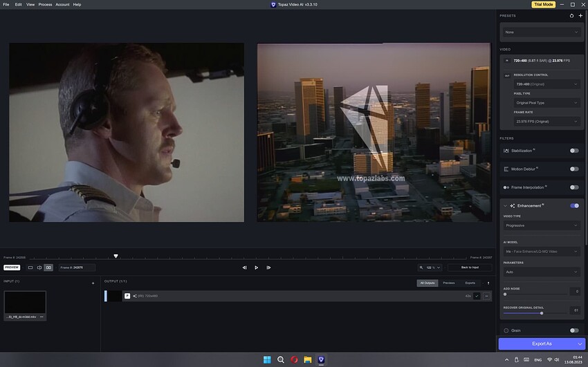Switch to single view layout icon
The width and height of the screenshot is (588, 367).
pos(30,267)
